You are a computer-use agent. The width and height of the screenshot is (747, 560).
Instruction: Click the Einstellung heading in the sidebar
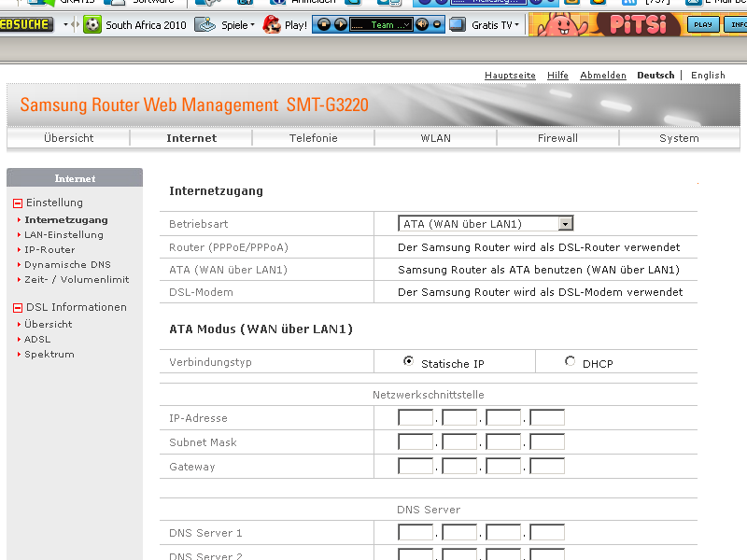click(54, 203)
